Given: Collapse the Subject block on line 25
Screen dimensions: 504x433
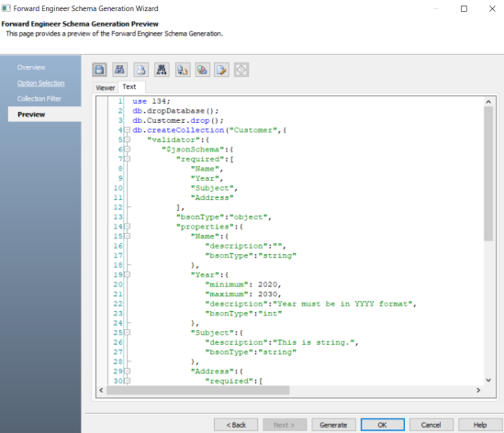Looking at the screenshot, I should pyautogui.click(x=128, y=332).
